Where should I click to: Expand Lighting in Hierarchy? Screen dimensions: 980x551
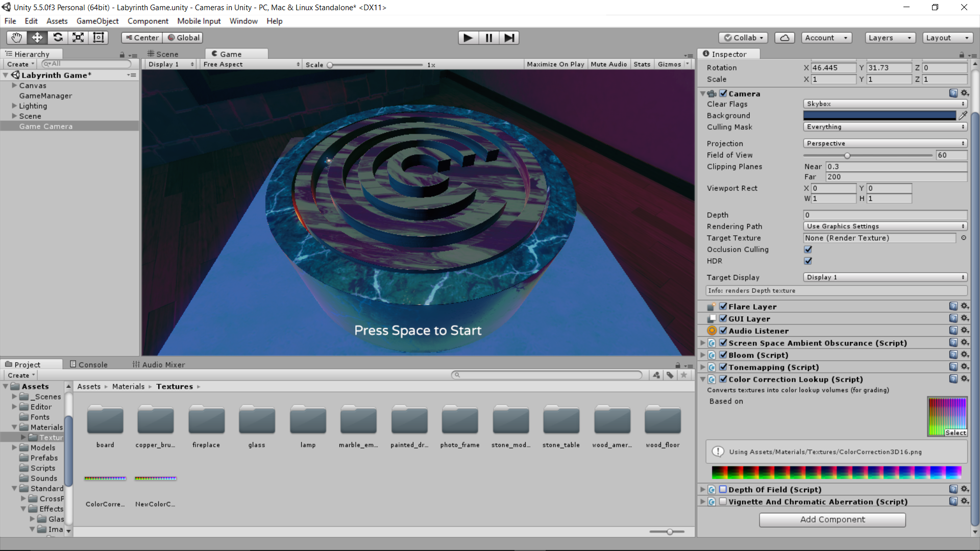pos(14,106)
